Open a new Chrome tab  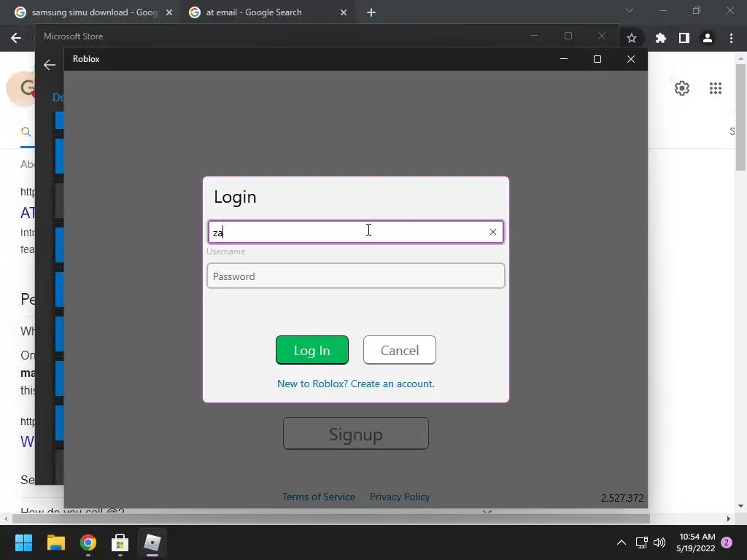pos(371,12)
